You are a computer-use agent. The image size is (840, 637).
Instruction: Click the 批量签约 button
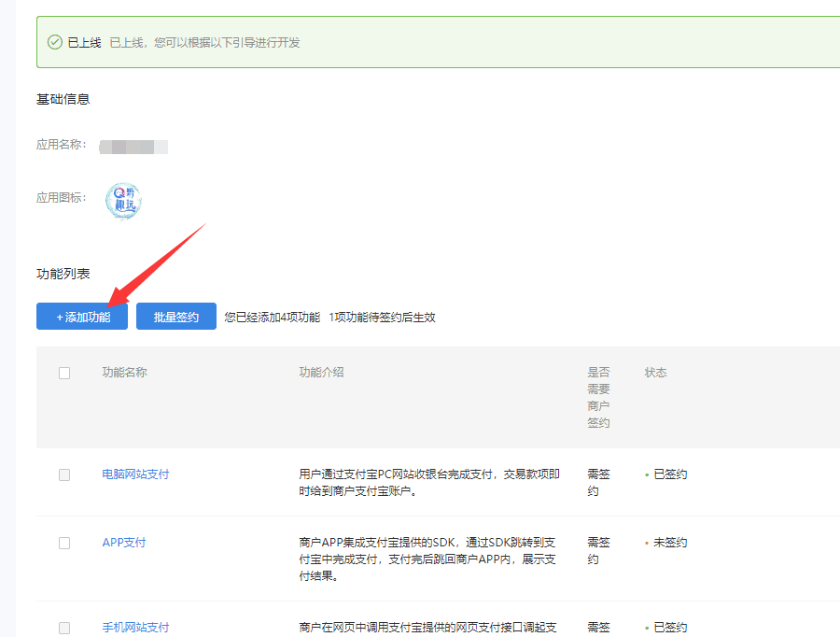[176, 317]
